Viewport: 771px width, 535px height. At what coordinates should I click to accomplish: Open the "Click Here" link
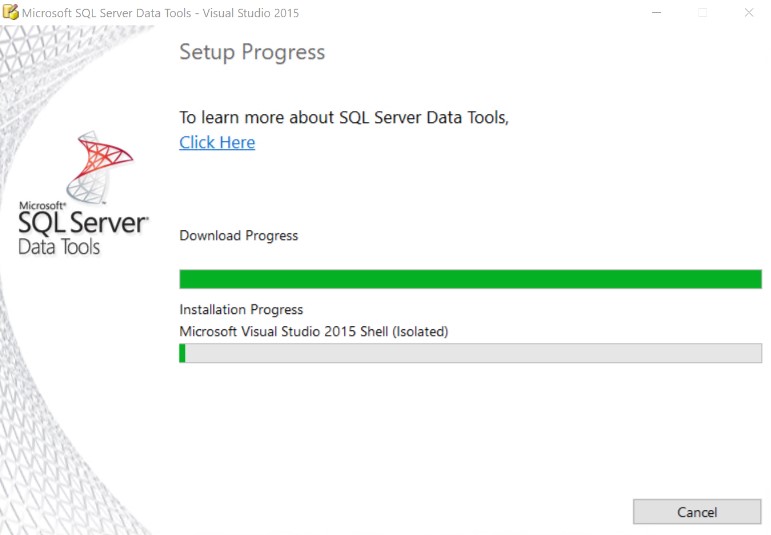[217, 142]
